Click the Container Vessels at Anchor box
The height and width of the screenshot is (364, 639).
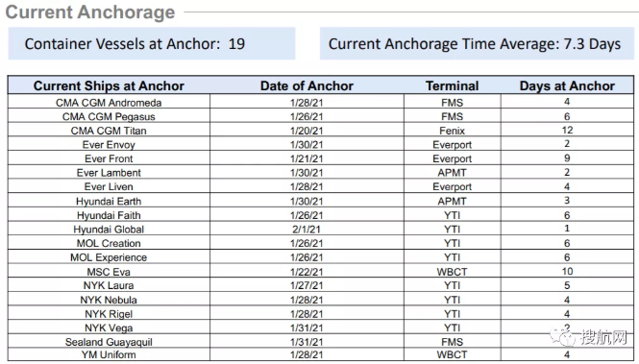[152, 43]
